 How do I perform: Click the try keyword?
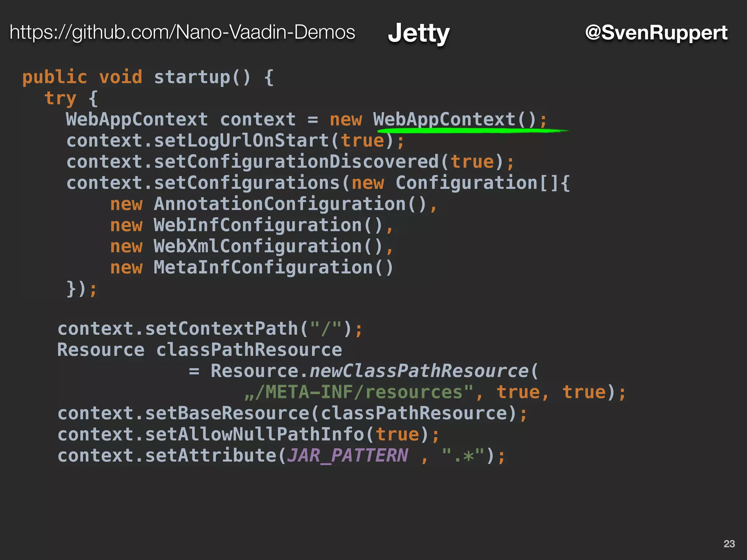[60, 98]
